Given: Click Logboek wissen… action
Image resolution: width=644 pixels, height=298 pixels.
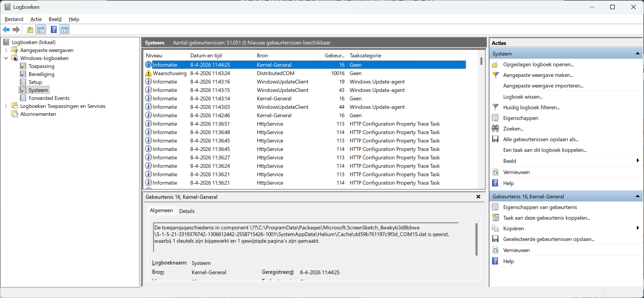Looking at the screenshot, I should pyautogui.click(x=523, y=97).
